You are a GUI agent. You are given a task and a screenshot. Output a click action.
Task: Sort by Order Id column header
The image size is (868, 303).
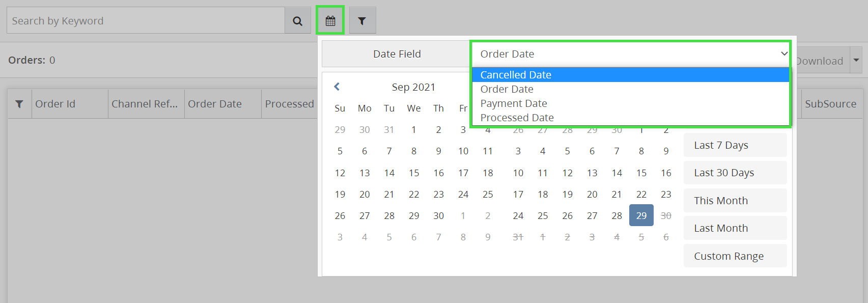pos(55,104)
